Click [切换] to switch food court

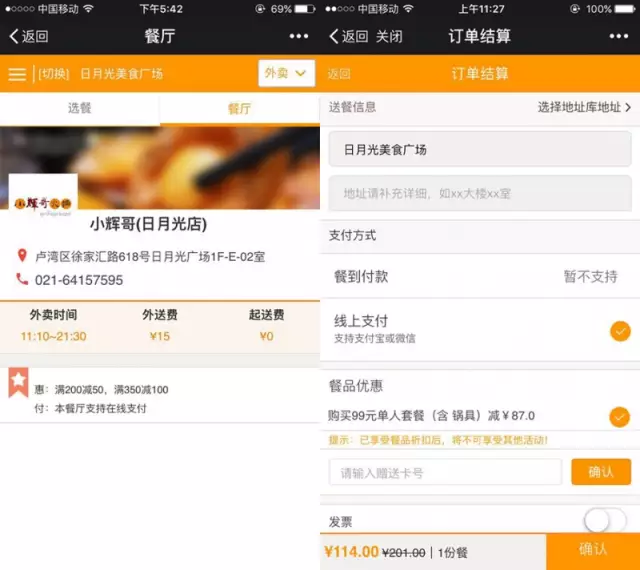click(53, 74)
